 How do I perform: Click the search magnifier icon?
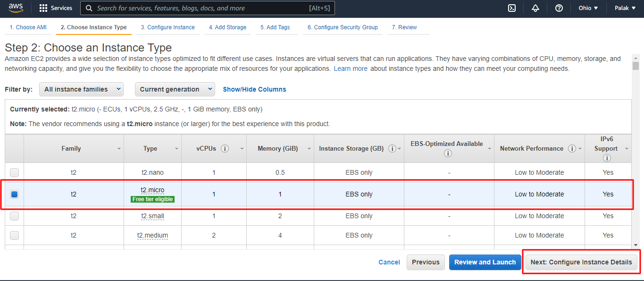click(x=89, y=8)
